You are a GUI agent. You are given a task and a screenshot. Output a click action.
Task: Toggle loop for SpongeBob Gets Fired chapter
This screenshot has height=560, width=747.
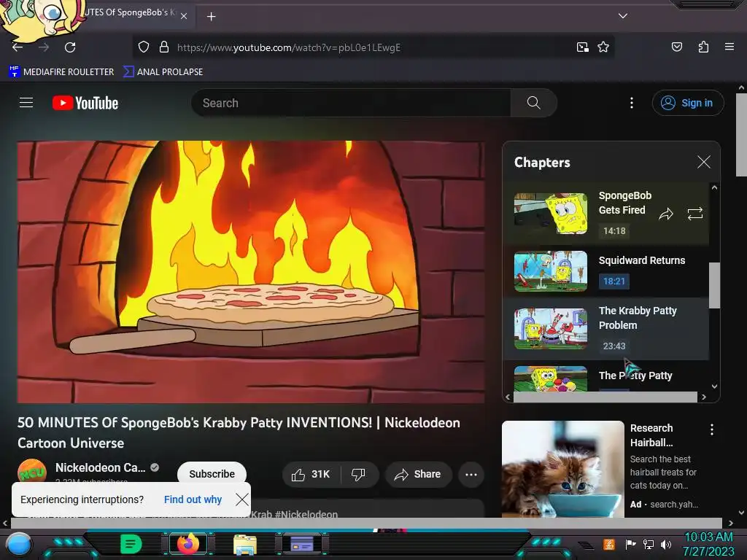click(695, 214)
